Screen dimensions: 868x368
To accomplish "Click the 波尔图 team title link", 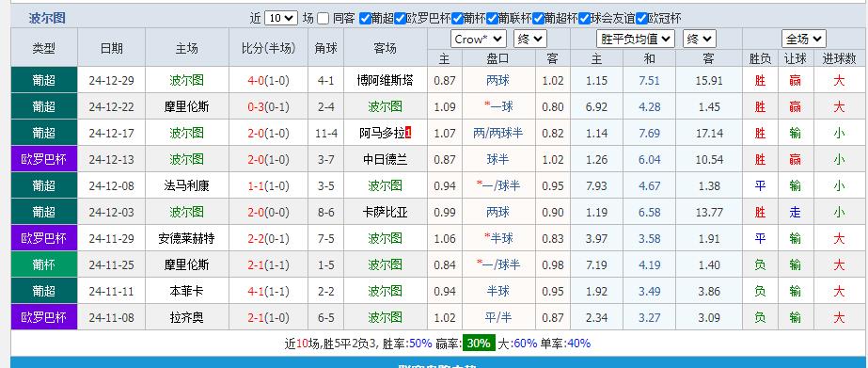I will coord(47,18).
